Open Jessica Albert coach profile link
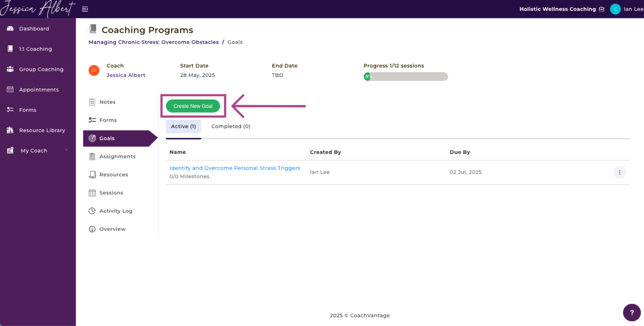The height and width of the screenshot is (326, 644). pyautogui.click(x=126, y=75)
